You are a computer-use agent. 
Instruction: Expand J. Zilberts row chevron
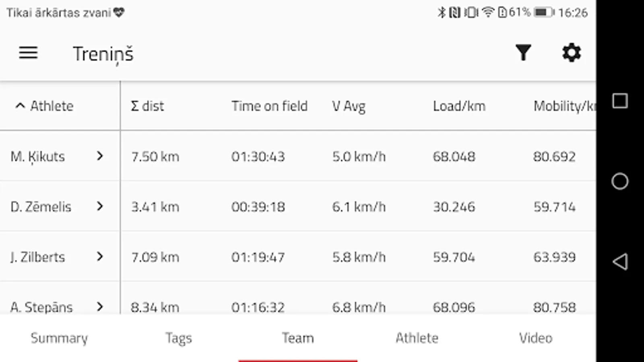coord(100,257)
